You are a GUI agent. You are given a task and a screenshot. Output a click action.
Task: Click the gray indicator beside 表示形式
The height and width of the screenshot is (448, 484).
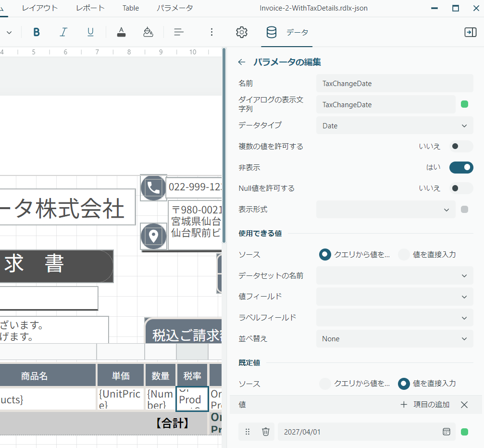tap(464, 209)
